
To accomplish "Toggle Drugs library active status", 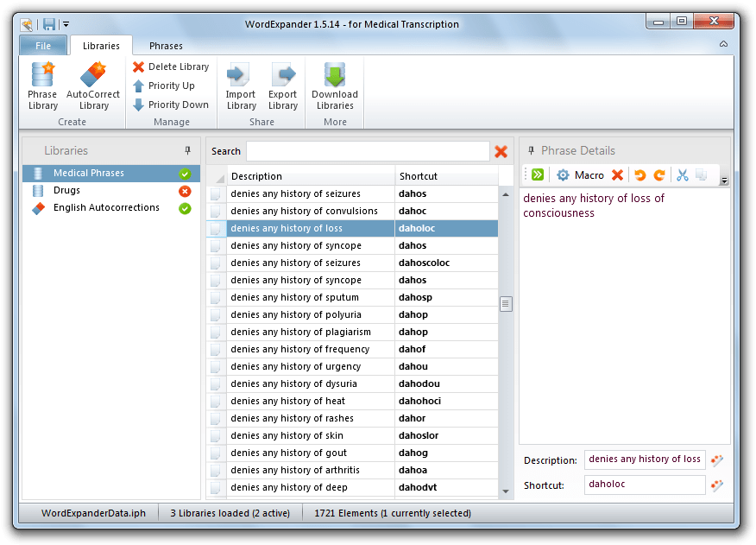I will pos(185,191).
